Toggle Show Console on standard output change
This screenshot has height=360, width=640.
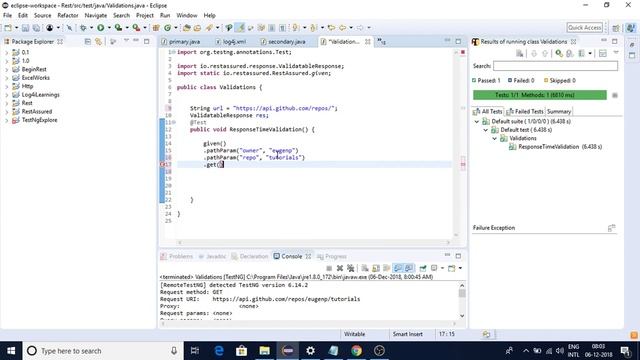[x=398, y=268]
